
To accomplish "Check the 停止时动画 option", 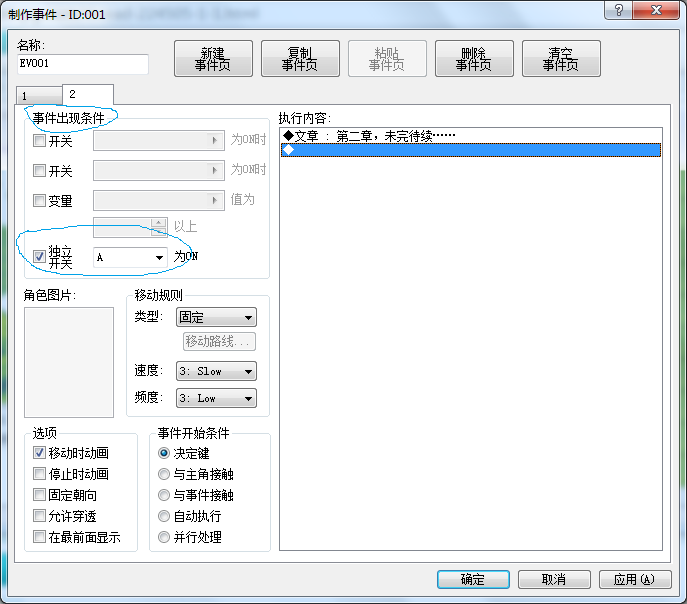I will coord(39,473).
